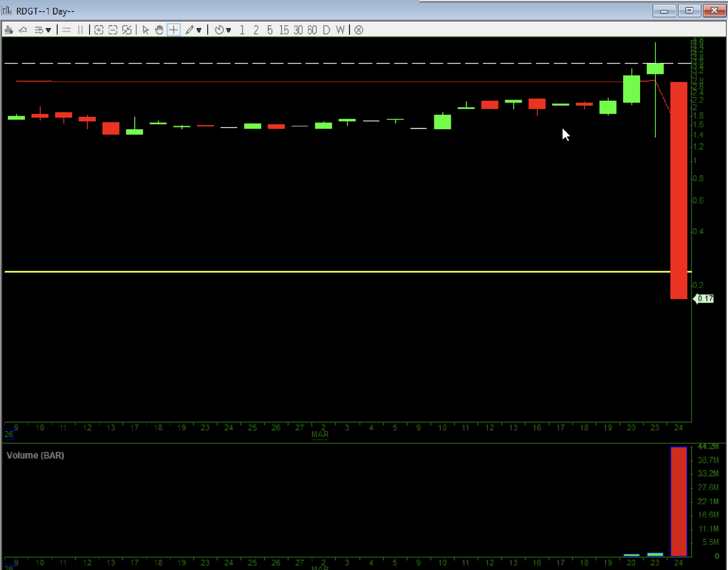The width and height of the screenshot is (728, 570).
Task: Click the zoom out icon
Action: pos(113,30)
